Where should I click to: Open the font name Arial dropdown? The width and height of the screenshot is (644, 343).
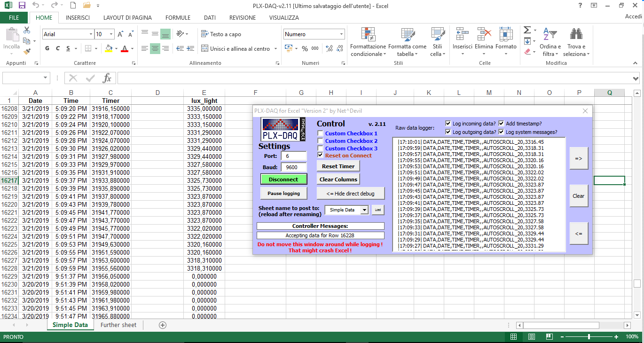[x=91, y=34]
